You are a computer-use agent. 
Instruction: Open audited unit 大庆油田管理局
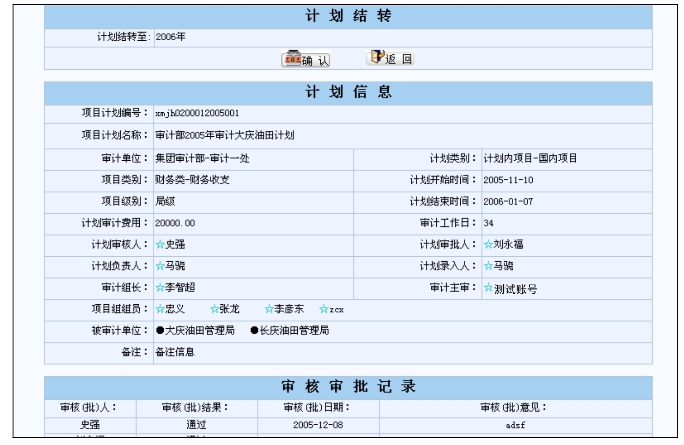[200, 330]
